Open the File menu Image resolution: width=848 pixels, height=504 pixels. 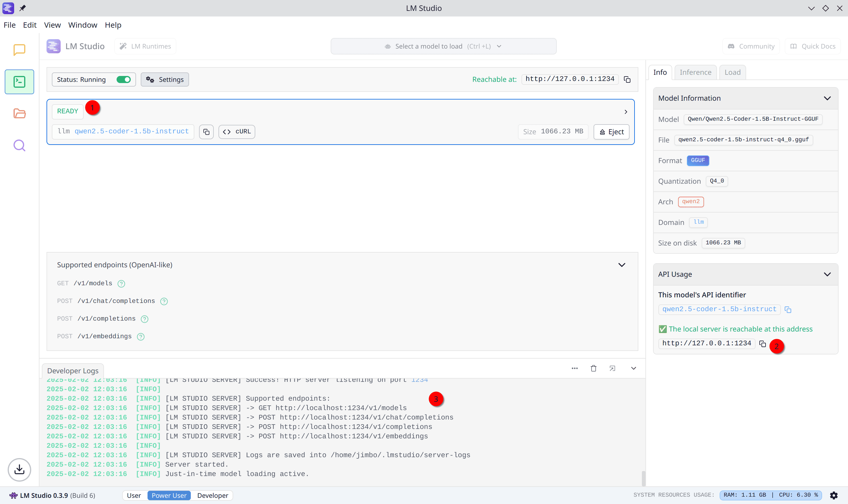click(x=9, y=25)
